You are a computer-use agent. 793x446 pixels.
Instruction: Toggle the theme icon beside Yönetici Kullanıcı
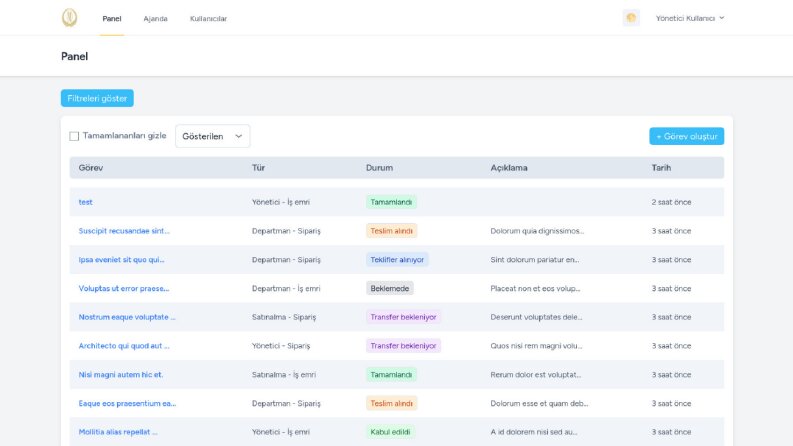point(631,18)
